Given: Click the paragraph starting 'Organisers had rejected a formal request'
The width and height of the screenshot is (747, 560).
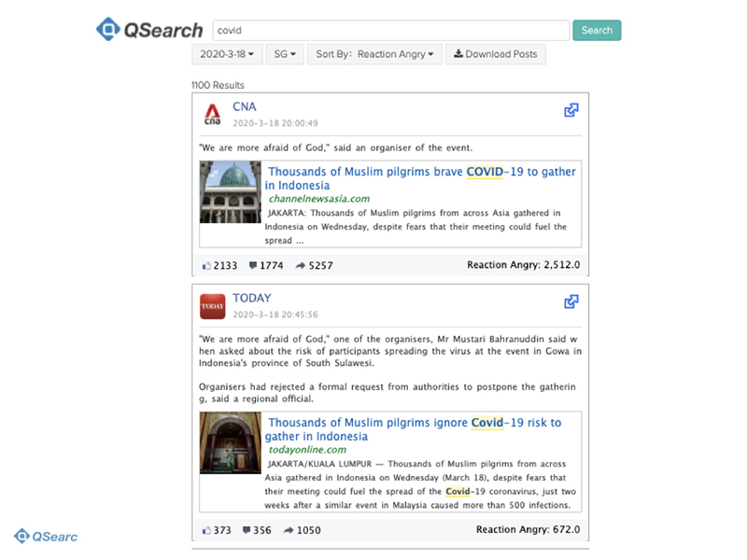Looking at the screenshot, I should pos(388,393).
